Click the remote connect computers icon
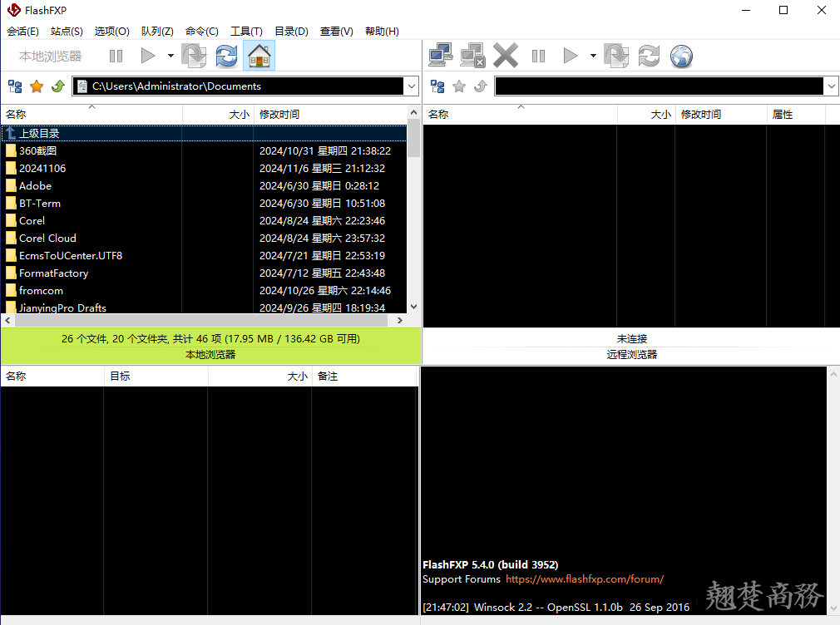 point(440,56)
